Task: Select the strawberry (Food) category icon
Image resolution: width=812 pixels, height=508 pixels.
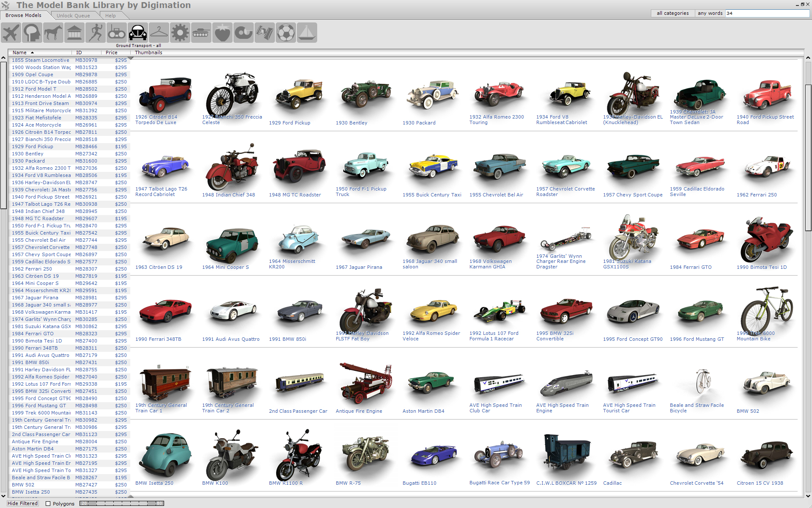Action: pyautogui.click(x=222, y=33)
